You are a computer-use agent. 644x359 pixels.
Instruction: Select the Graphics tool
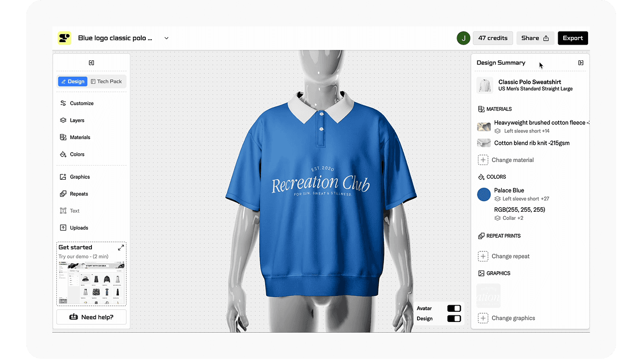point(80,176)
